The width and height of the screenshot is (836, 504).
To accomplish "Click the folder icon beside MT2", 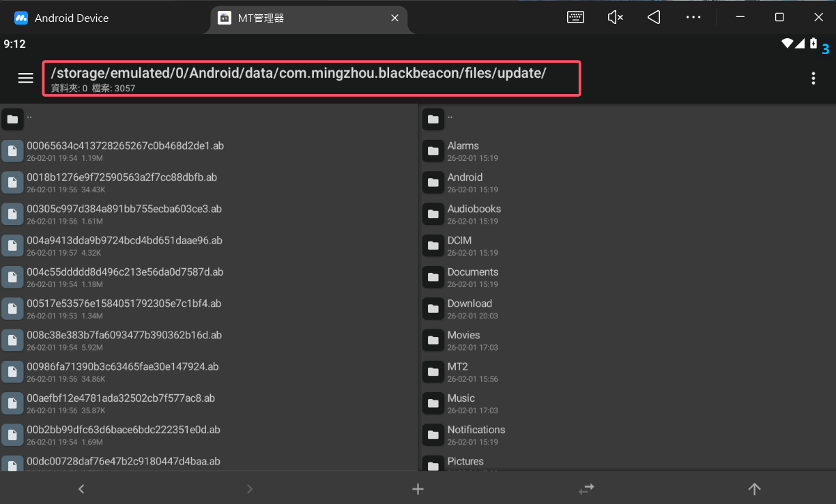I will tap(433, 372).
